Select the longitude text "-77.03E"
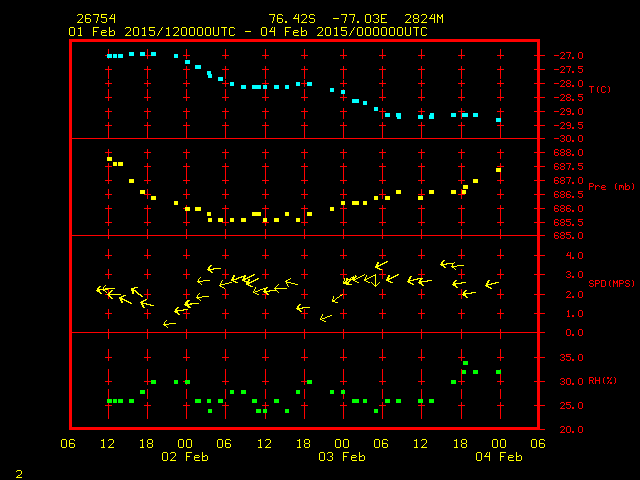640x480 pixels. click(x=360, y=19)
